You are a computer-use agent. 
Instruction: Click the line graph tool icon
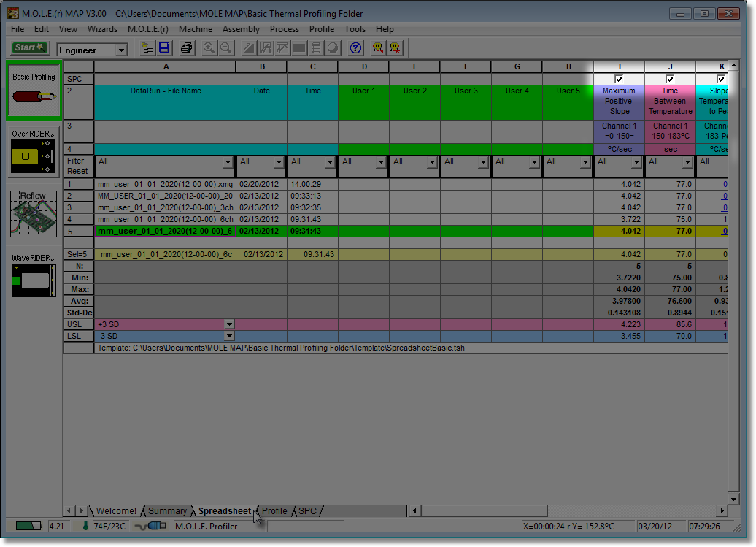point(282,47)
